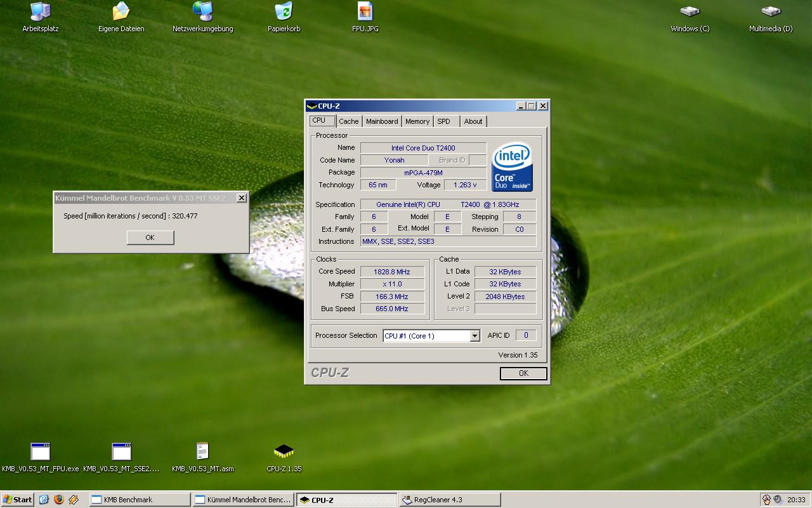The height and width of the screenshot is (508, 812).
Task: Switch to KMB Benchmark taskbar item
Action: 140,500
